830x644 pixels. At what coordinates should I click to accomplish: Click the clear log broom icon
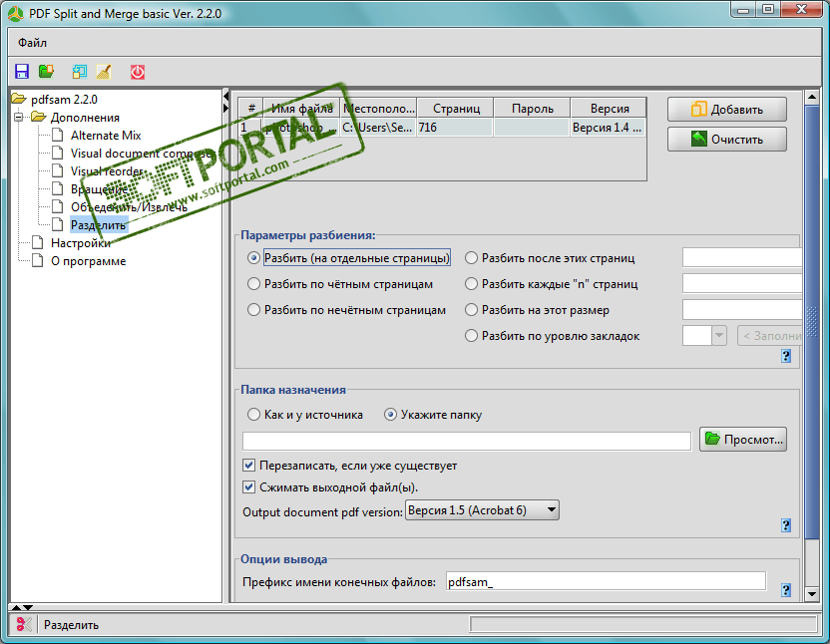tap(104, 72)
